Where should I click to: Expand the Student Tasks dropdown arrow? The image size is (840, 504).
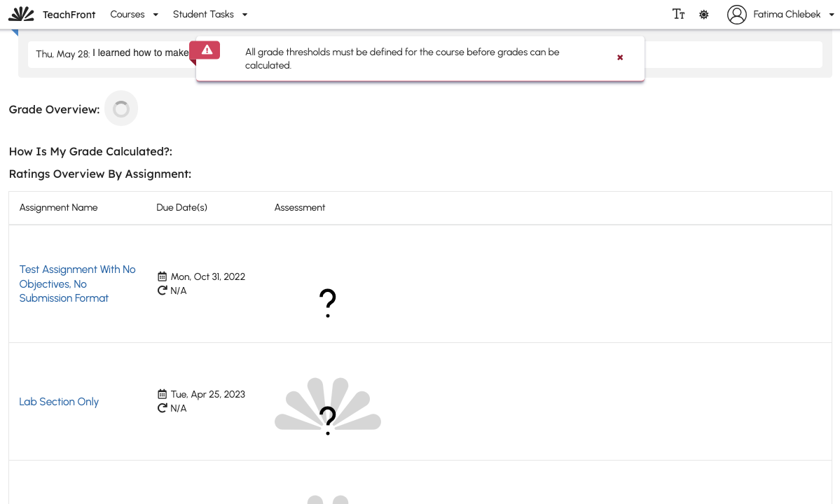(245, 15)
